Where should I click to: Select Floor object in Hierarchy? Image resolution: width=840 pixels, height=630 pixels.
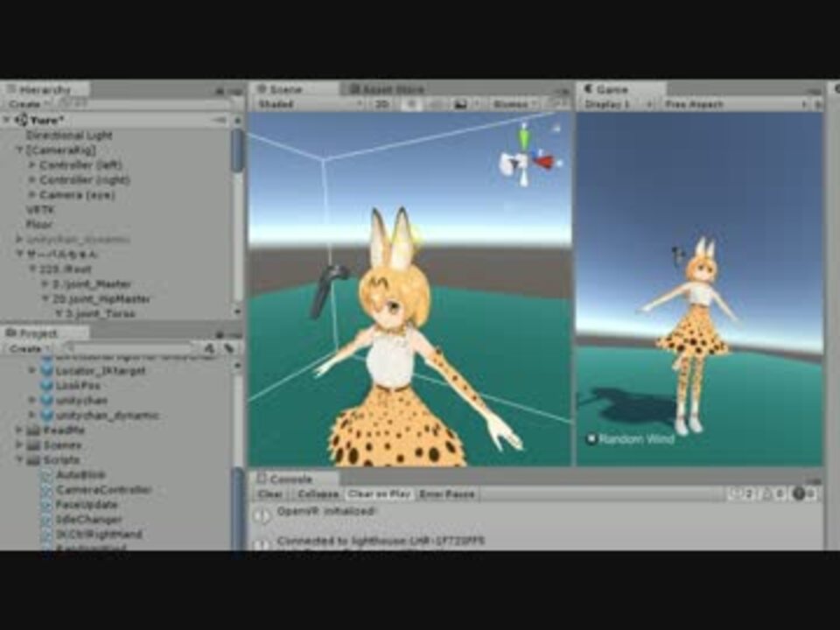(39, 225)
